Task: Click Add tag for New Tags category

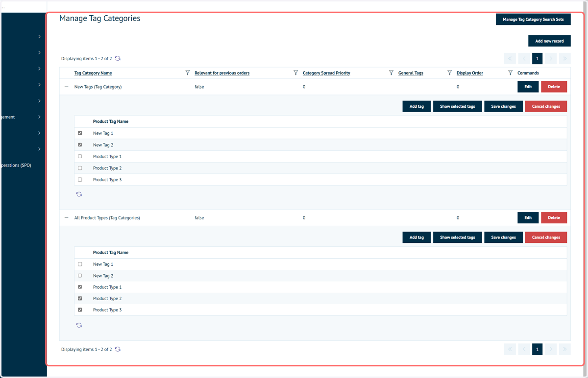Action: pos(416,106)
